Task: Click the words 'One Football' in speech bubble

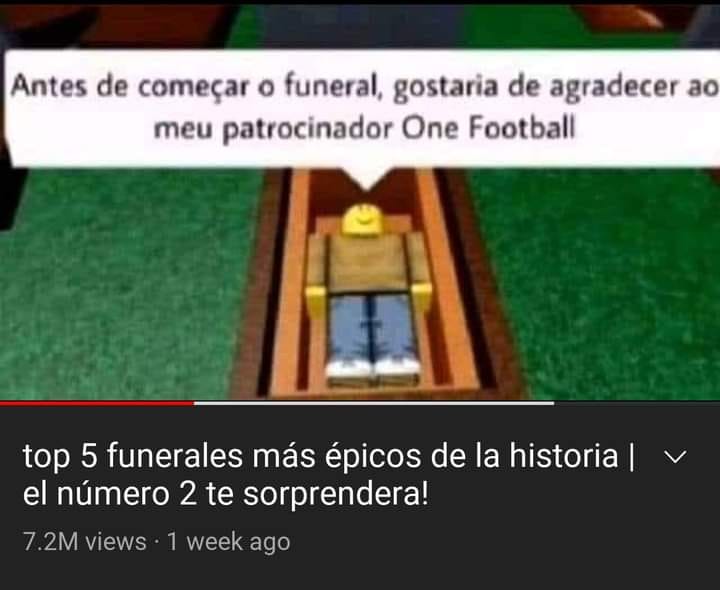Action: 489,128
